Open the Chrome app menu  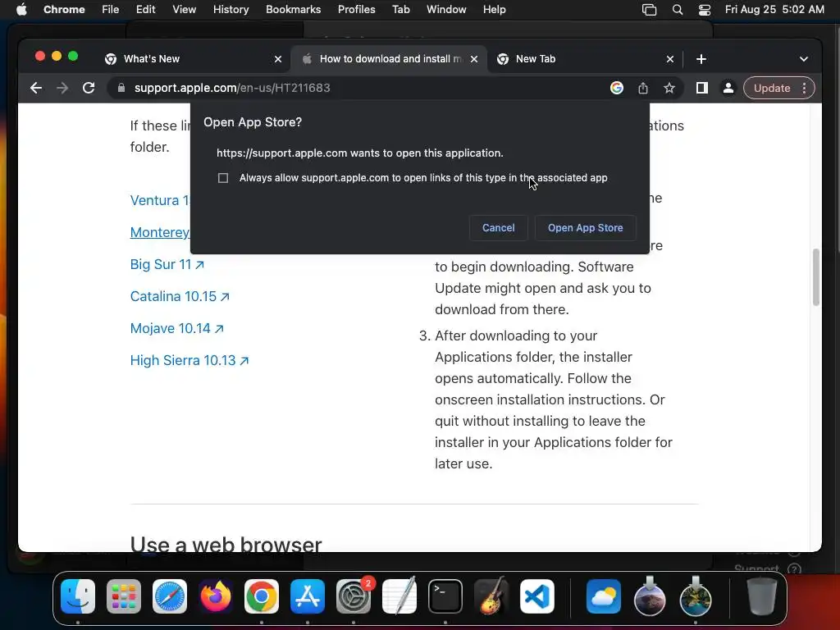tap(64, 9)
